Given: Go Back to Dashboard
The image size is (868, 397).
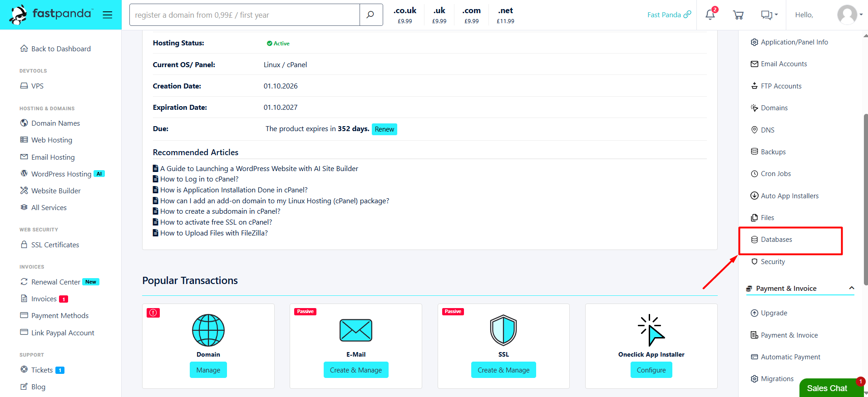Looking at the screenshot, I should 55,49.
